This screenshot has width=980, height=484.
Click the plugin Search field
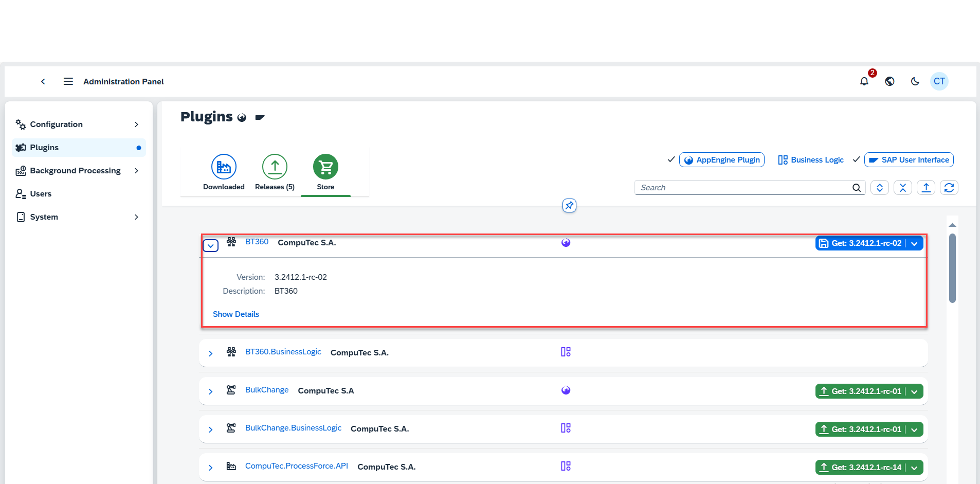(x=743, y=188)
